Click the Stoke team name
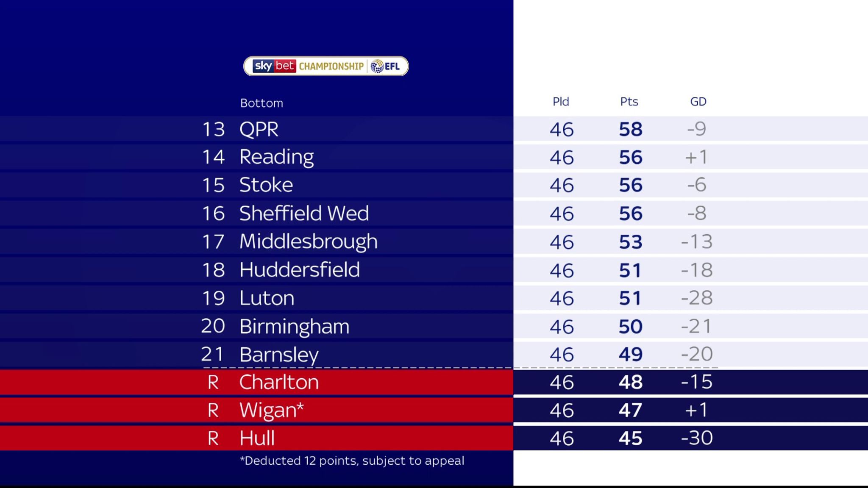868x488 pixels. [x=266, y=185]
